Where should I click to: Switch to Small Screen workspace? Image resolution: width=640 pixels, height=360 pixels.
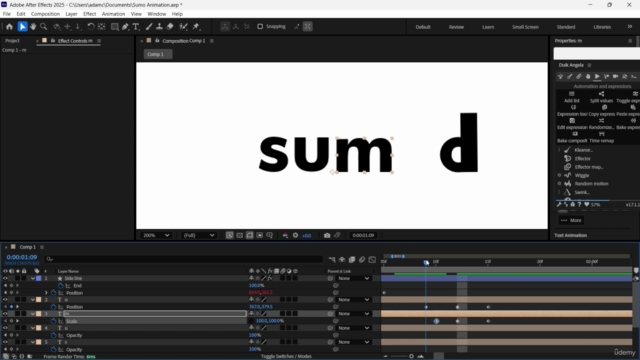525,27
